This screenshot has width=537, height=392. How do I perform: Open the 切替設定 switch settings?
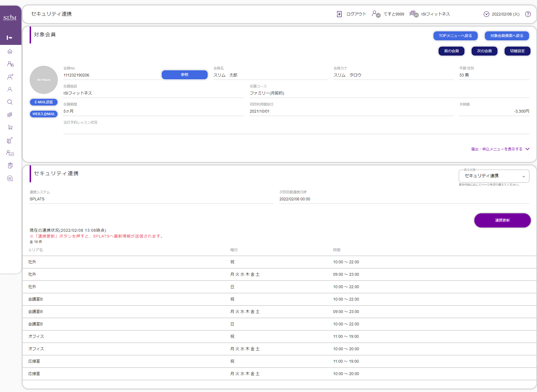click(x=518, y=51)
